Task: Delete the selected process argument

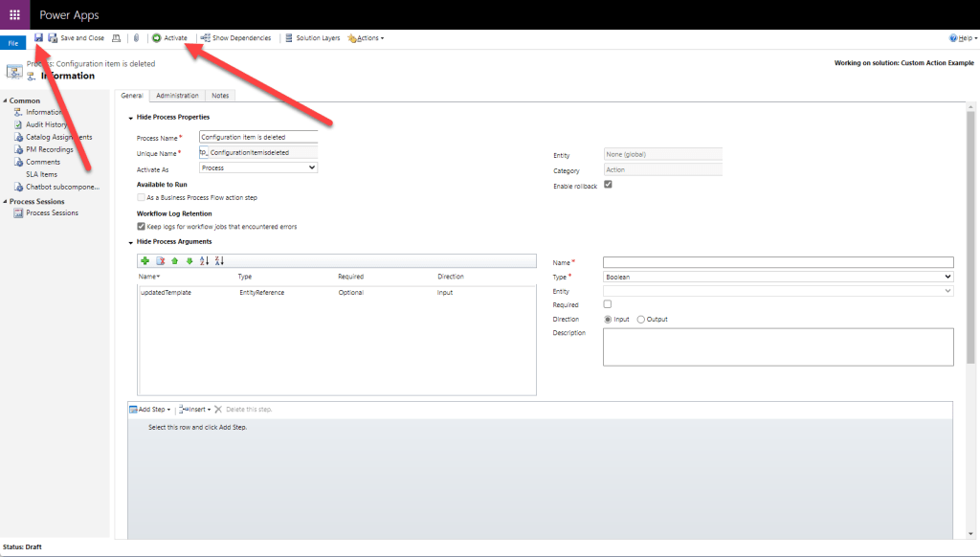Action: 161,261
